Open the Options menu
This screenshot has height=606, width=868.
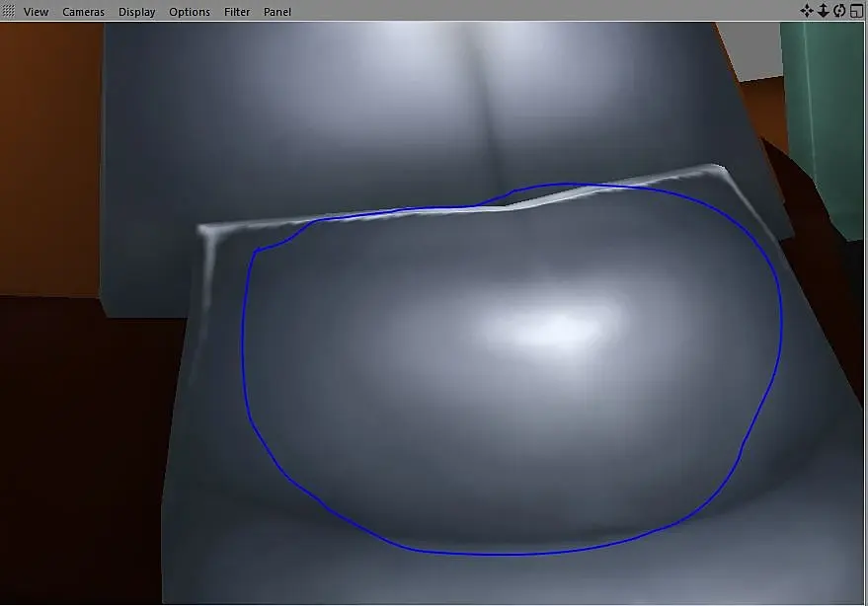(190, 12)
